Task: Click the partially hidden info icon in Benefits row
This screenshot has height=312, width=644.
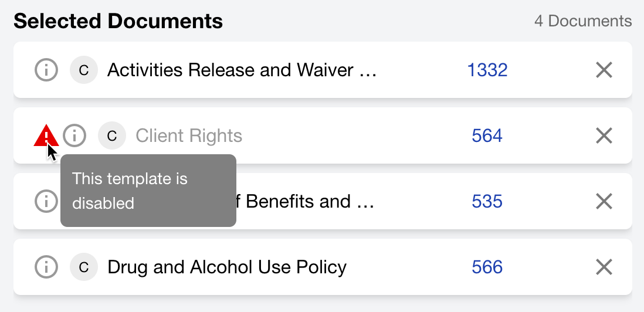Action: point(45,202)
